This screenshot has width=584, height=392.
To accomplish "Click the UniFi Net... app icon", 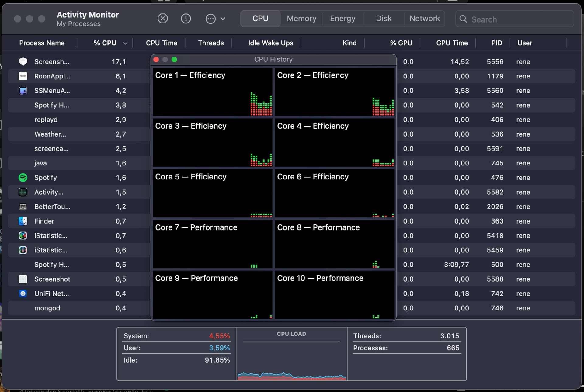I will click(23, 293).
